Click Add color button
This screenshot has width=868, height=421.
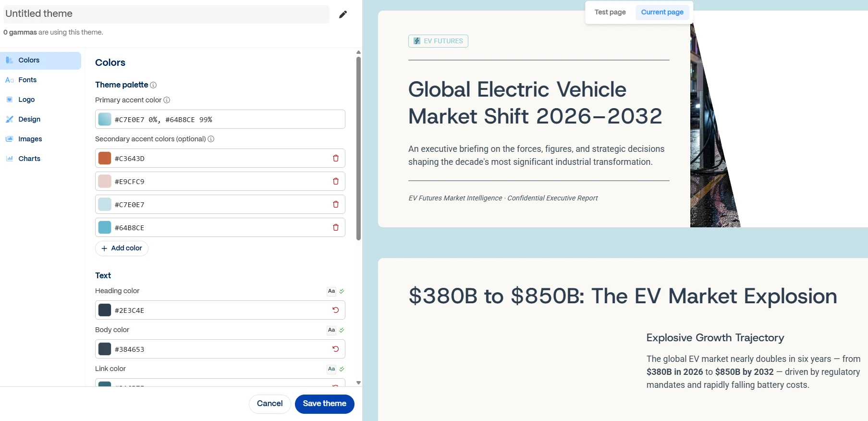coord(122,248)
